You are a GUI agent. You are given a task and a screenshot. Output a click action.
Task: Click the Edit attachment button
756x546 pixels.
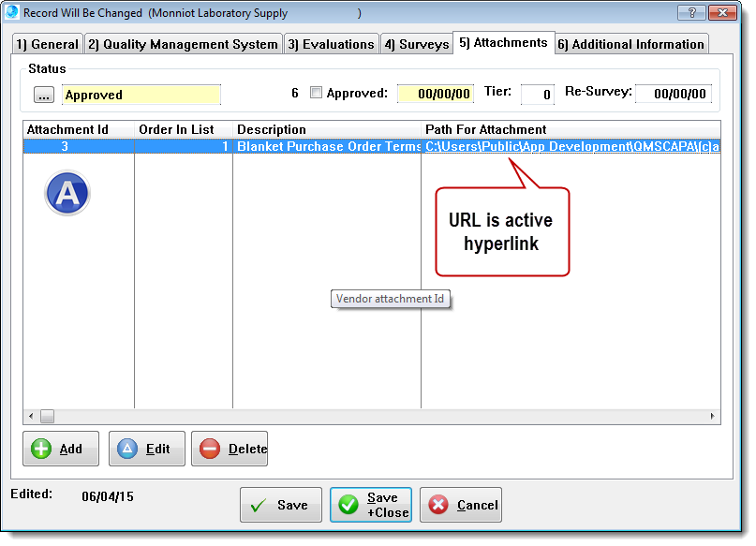click(x=146, y=449)
